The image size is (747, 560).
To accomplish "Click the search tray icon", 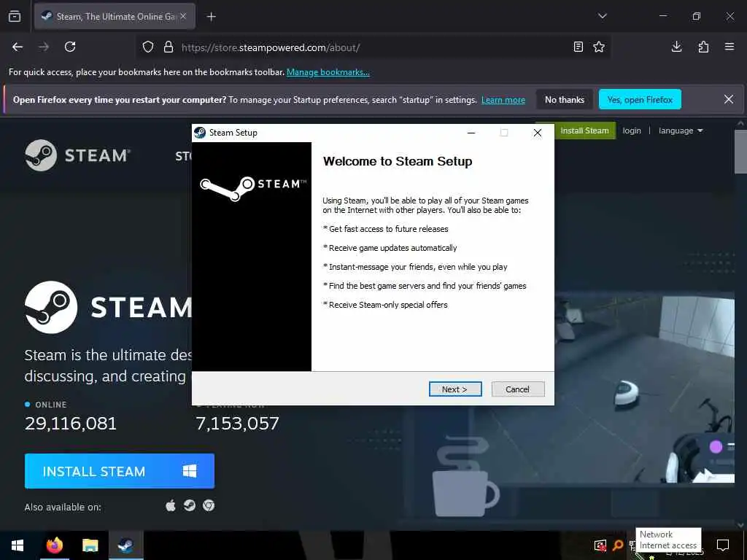I will (617, 545).
